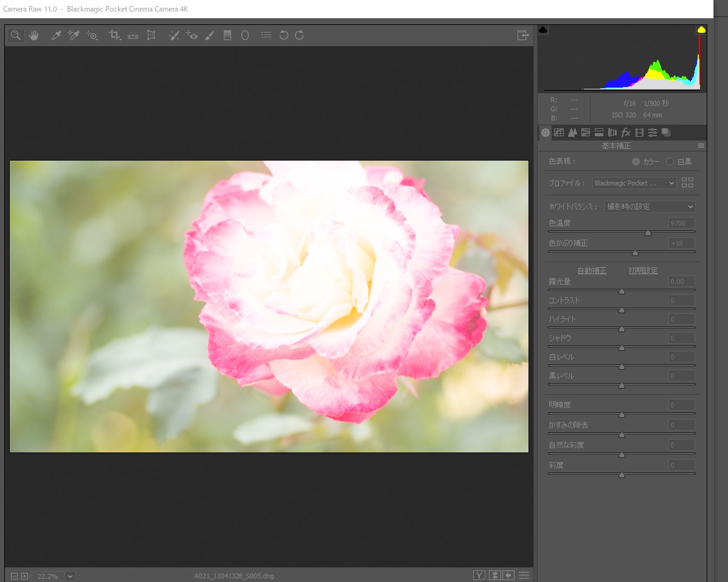Select the Red Eye Removal tool
Image resolution: width=728 pixels, height=582 pixels.
pyautogui.click(x=192, y=35)
